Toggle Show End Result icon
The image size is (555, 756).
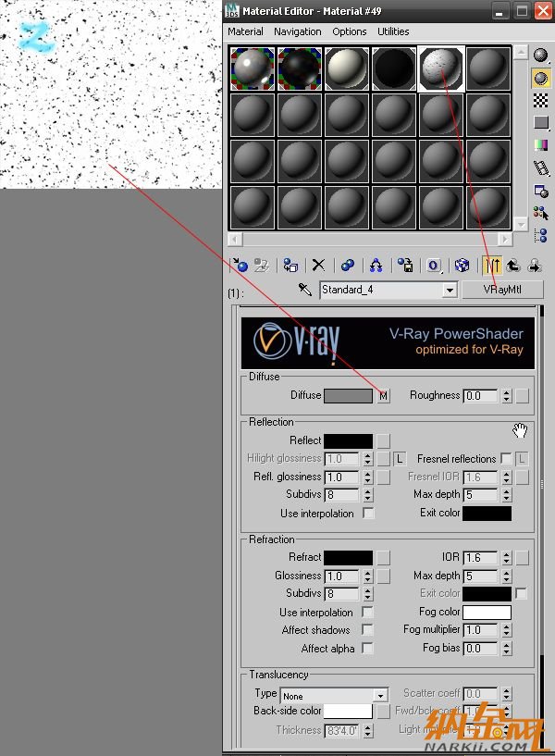coord(492,266)
